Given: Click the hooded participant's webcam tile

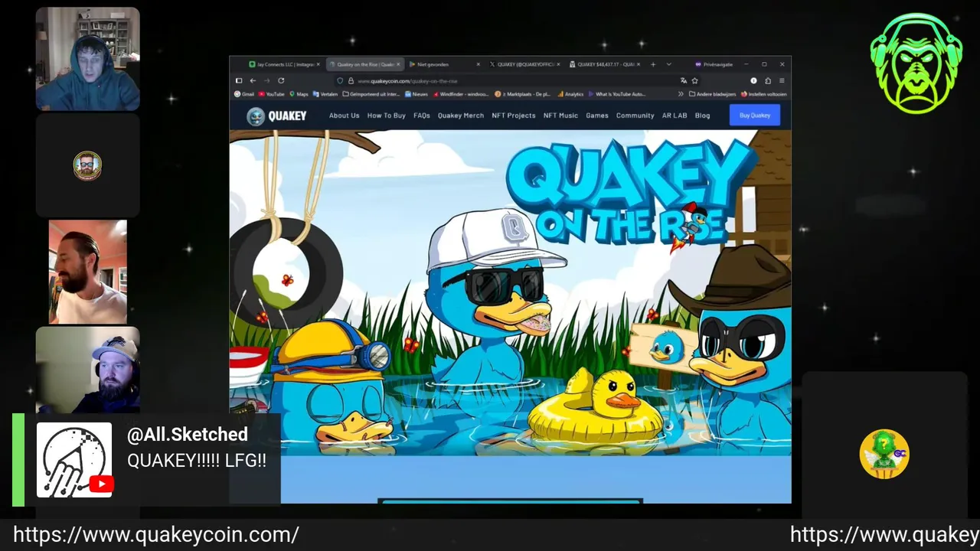Looking at the screenshot, I should pyautogui.click(x=87, y=60).
